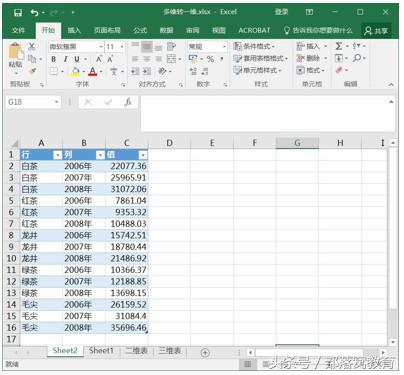
Task: Decrease font size with smaller A icon
Action: coord(110,59)
